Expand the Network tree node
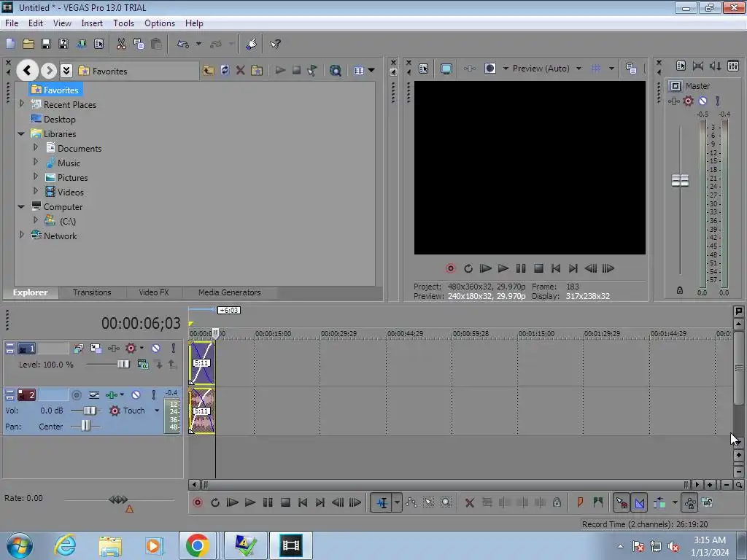 (21, 235)
